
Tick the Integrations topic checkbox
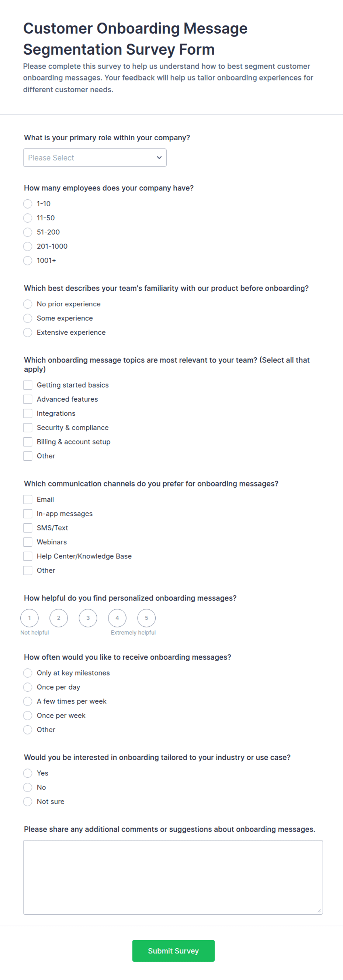point(28,413)
